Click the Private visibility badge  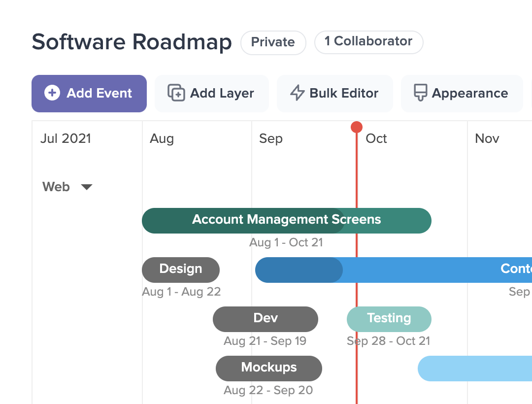tap(273, 42)
